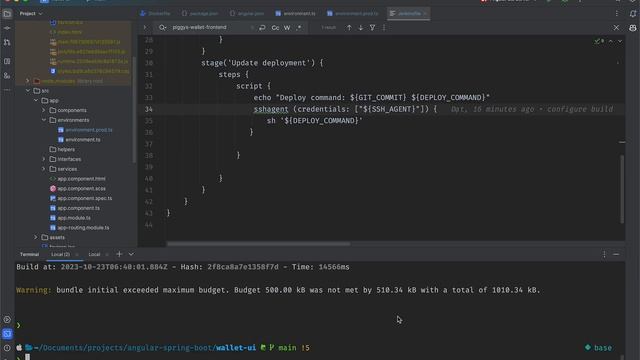The height and width of the screenshot is (360, 640).
Task: Open the Project view dropdown
Action: point(31,13)
